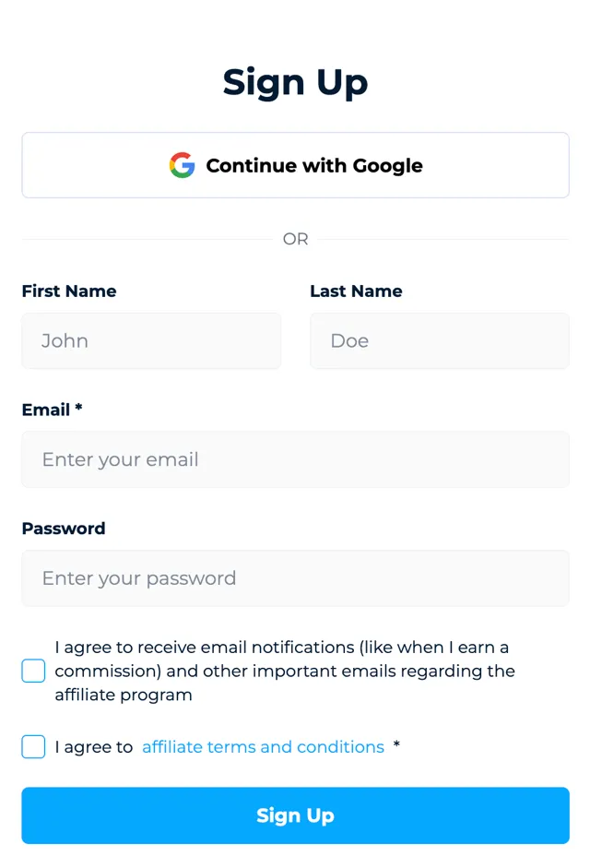Screen dimensions: 590x868
Task: Submit the form with the blue Sign Up button
Action: point(295,815)
